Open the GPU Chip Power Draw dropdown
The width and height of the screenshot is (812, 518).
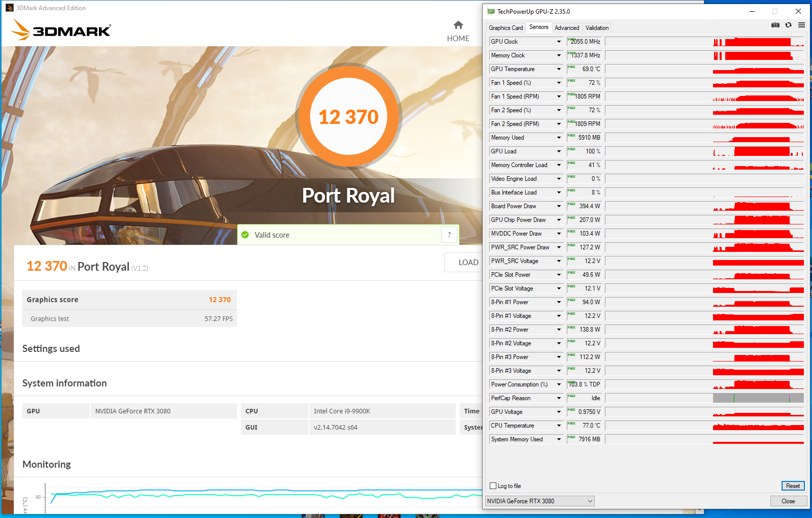(559, 220)
